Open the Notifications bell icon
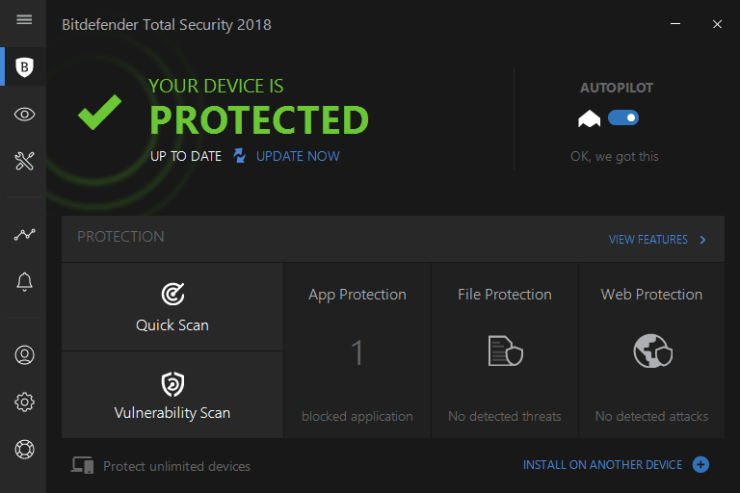 tap(25, 282)
